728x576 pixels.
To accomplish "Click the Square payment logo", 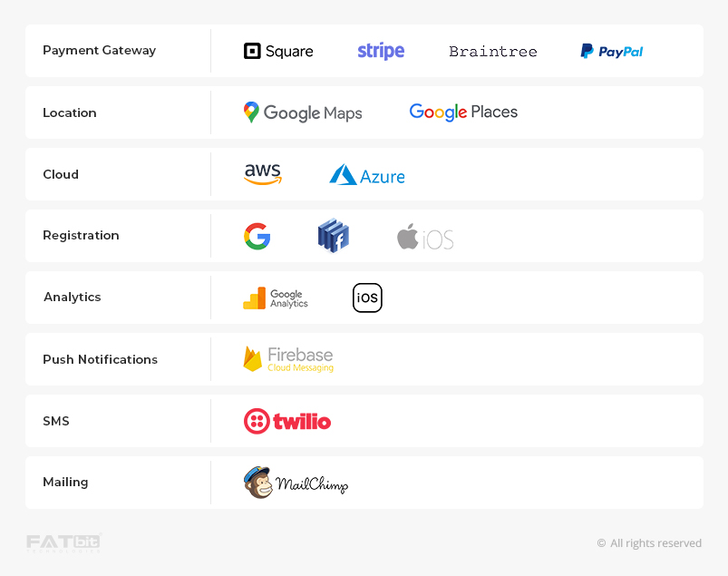I will (x=278, y=51).
